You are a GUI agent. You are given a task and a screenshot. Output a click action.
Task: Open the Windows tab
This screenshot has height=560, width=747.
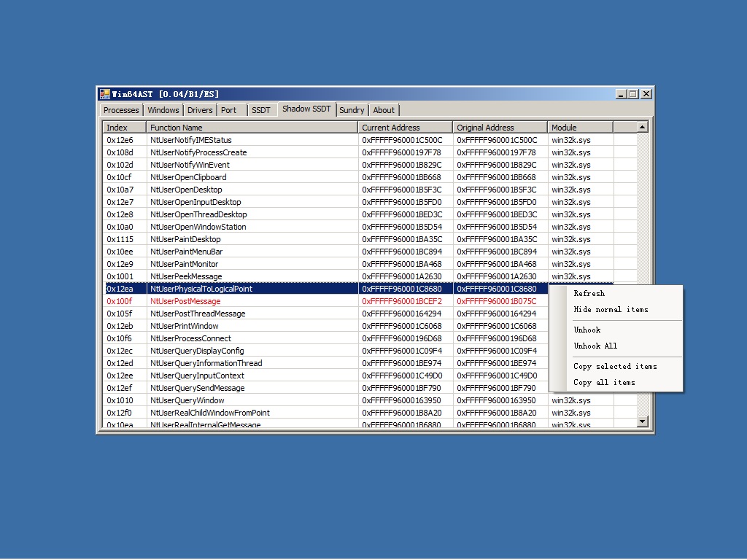(x=163, y=110)
